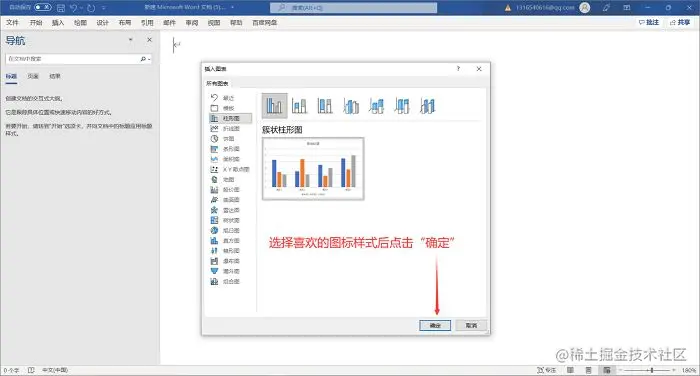Open Ribbon Display Options icon

click(x=627, y=8)
